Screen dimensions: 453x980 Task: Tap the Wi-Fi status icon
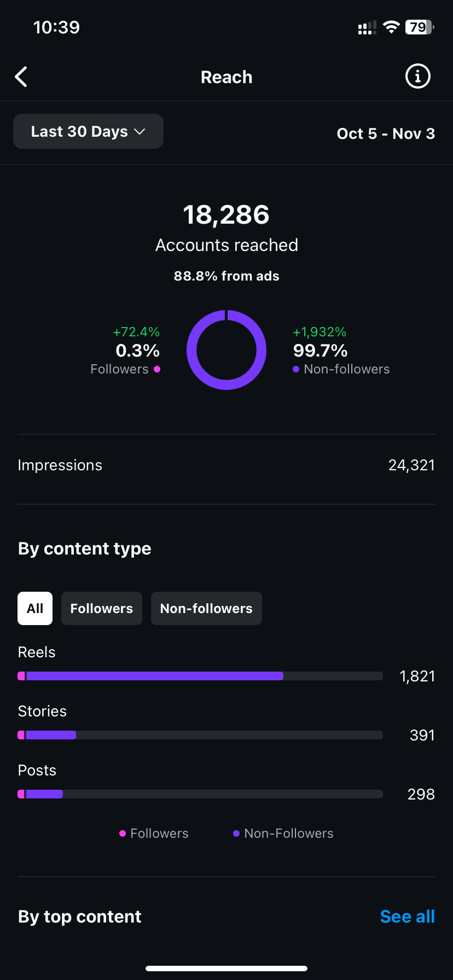coord(391,27)
